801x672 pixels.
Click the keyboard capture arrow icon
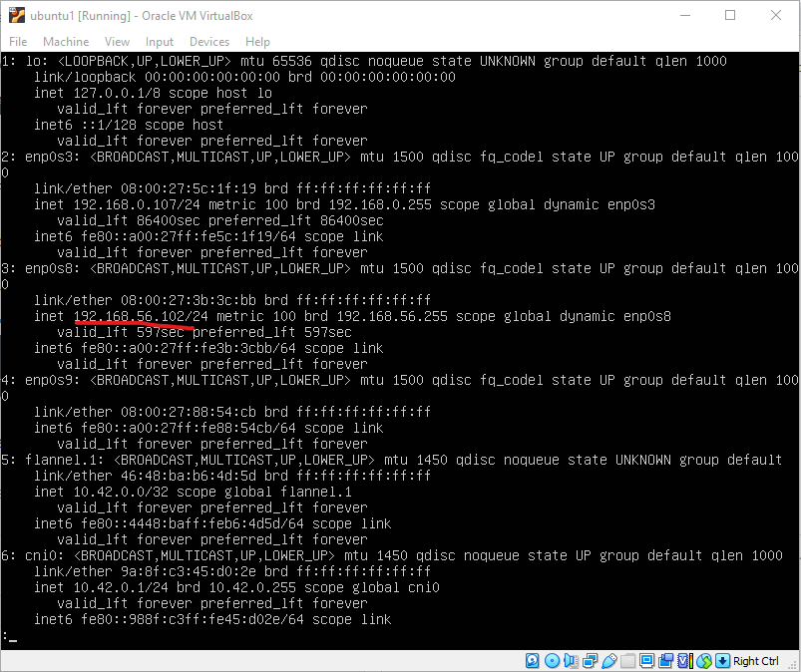(x=722, y=660)
